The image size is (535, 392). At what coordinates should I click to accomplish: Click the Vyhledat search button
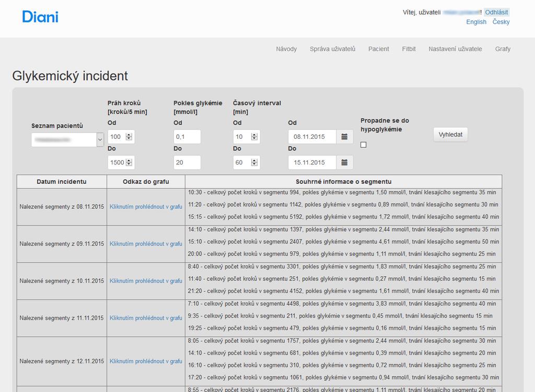click(450, 135)
